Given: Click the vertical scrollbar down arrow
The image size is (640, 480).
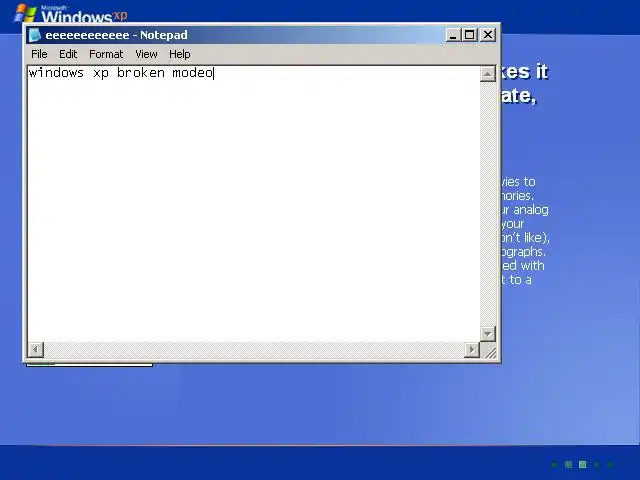Looking at the screenshot, I should [488, 334].
